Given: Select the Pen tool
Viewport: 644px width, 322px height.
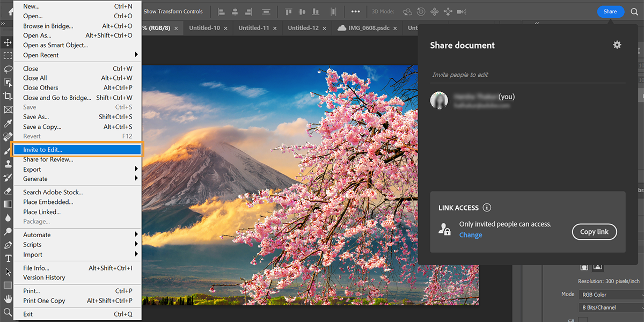Looking at the screenshot, I should [x=8, y=245].
